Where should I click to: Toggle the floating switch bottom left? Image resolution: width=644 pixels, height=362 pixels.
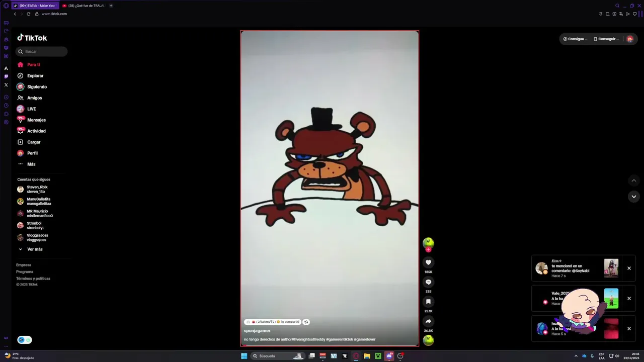[x=25, y=340]
